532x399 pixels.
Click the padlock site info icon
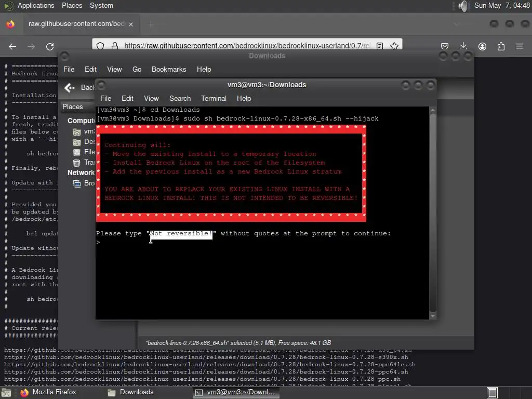pyautogui.click(x=115, y=46)
